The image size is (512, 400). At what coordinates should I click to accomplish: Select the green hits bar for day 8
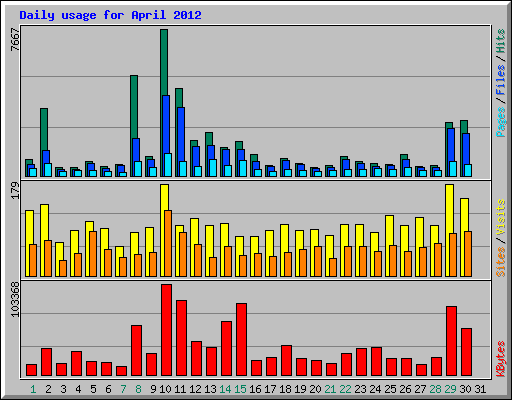[134, 107]
